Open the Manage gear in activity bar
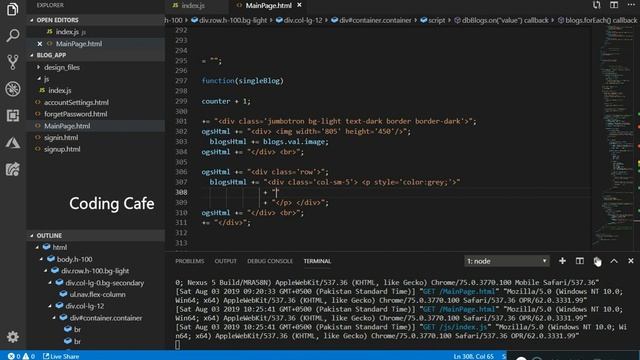The image size is (640, 360). [x=12, y=337]
